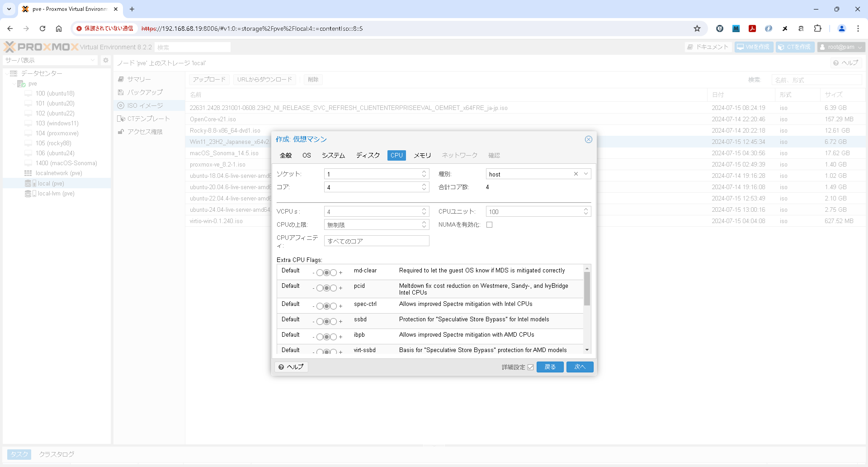Adjust the CPU units spinner

pyautogui.click(x=586, y=211)
